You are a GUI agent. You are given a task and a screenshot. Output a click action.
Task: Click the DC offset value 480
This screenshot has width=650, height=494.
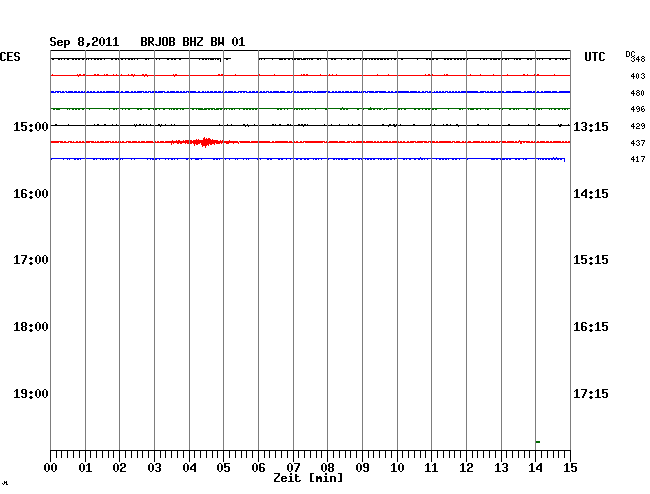(x=638, y=93)
